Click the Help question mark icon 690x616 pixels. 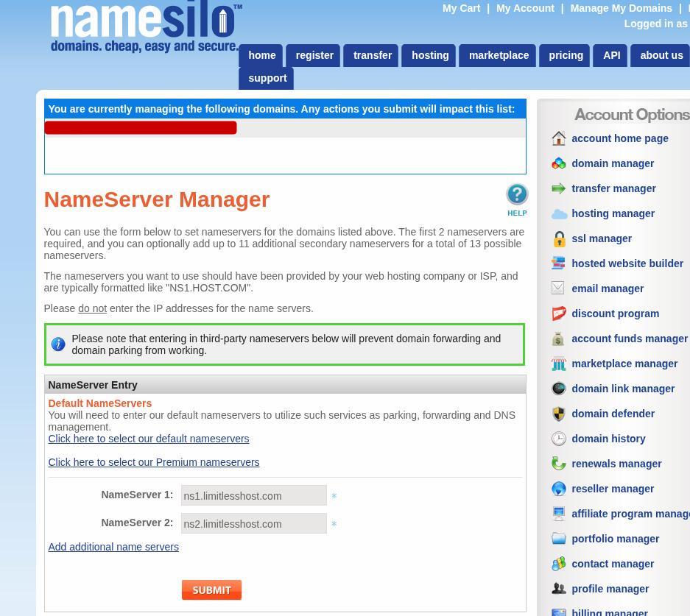coord(517,194)
